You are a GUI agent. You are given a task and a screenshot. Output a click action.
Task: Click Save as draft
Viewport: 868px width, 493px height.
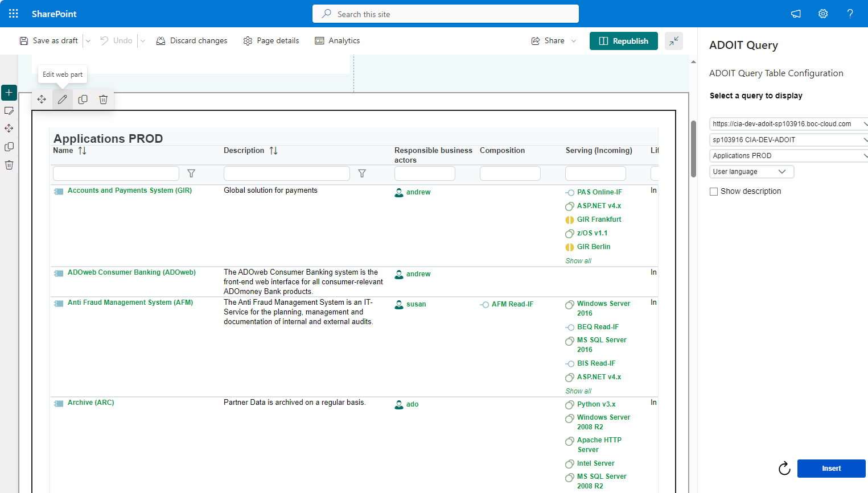(49, 41)
